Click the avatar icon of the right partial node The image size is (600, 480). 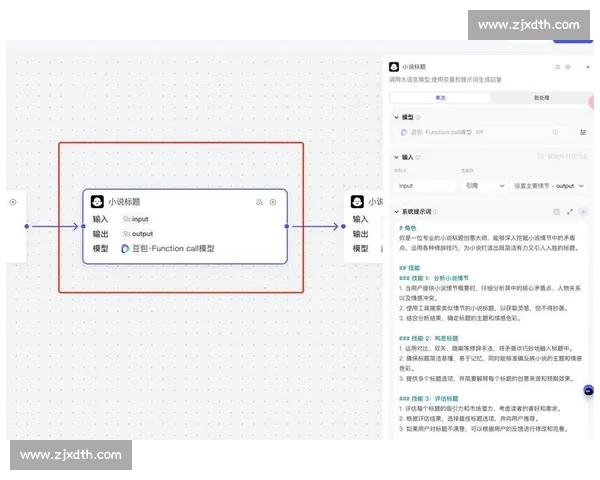point(357,202)
